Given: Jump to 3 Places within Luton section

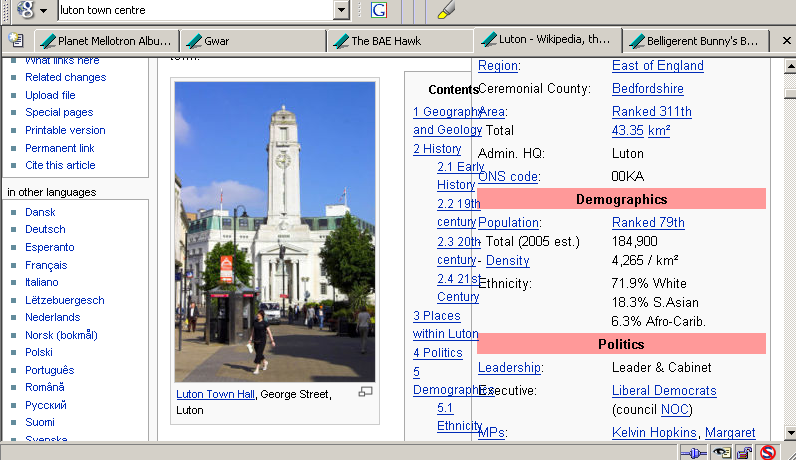Looking at the screenshot, I should coord(445,325).
